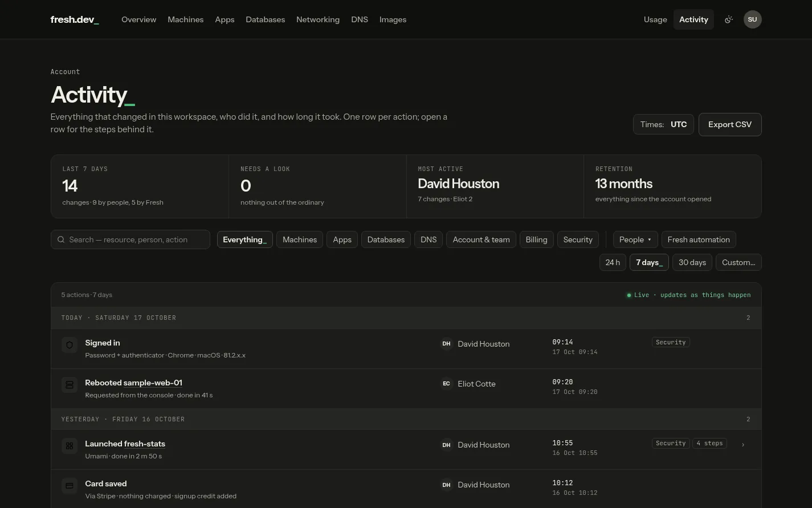Click the EC avatar beside Eliot Cotte

[x=446, y=383]
